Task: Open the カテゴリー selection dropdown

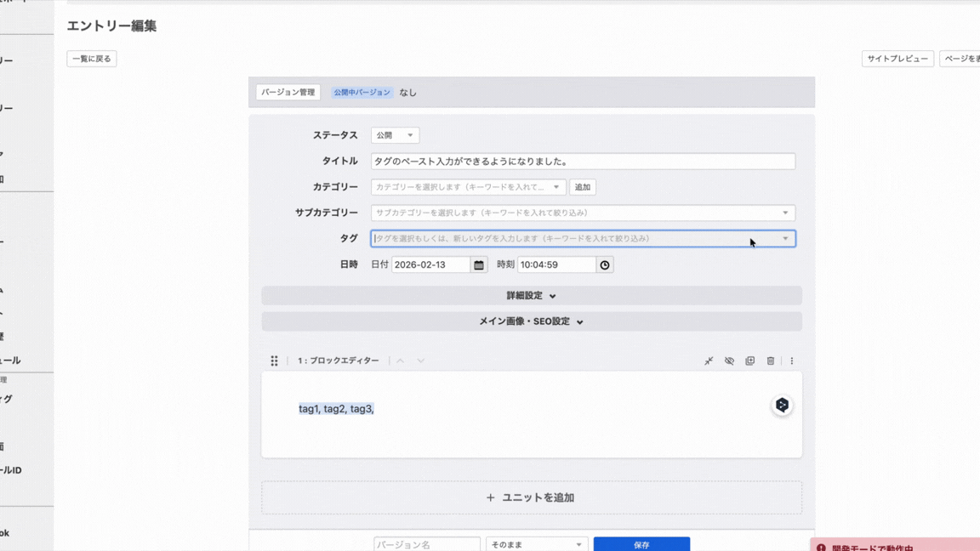Action: 468,187
